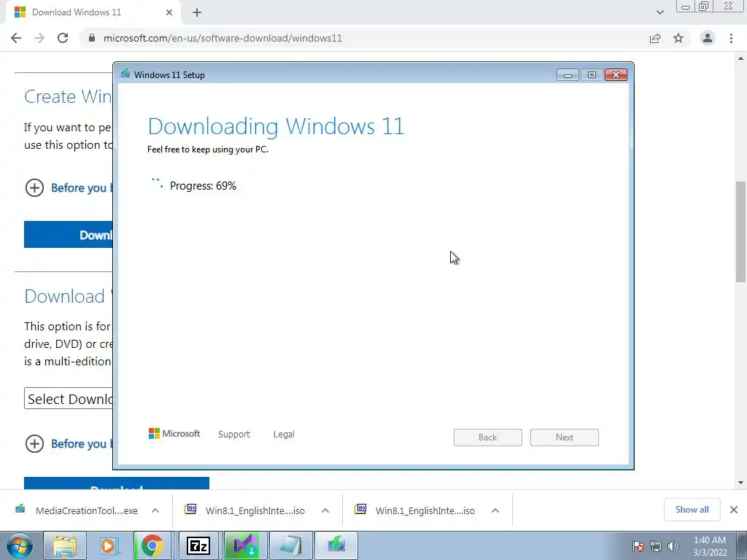The width and height of the screenshot is (747, 560).
Task: Click the Windows 11 Setup title icon
Action: coord(125,74)
